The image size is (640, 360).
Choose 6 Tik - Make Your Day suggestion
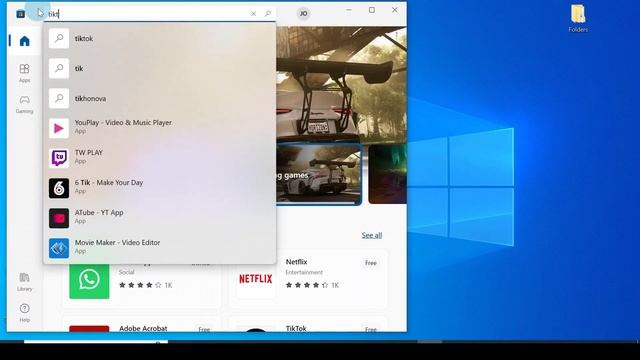pyautogui.click(x=160, y=188)
